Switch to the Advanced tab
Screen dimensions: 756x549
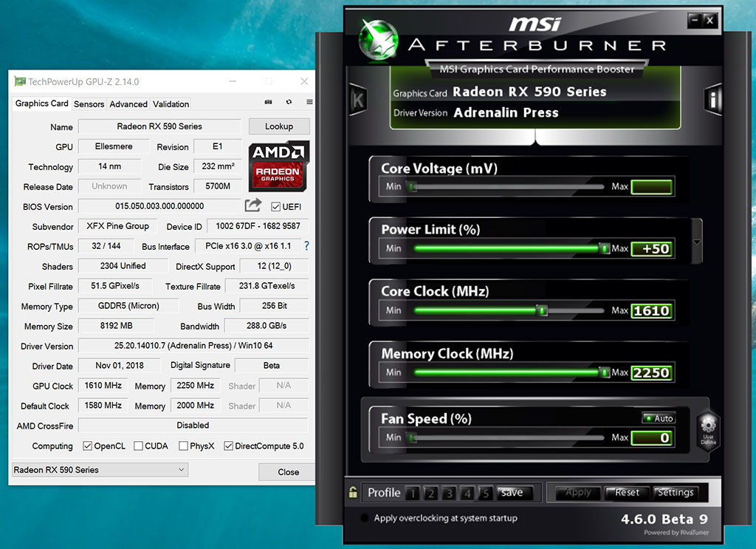128,103
